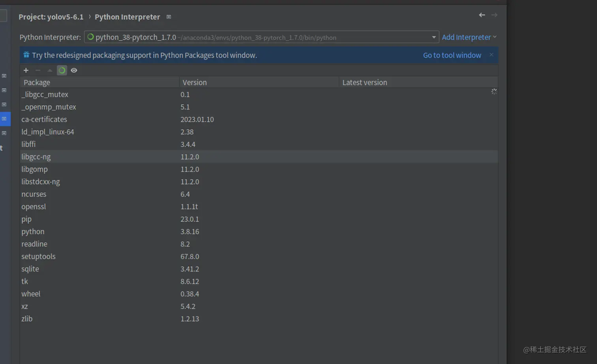Viewport: 597px width, 364px height.
Task: Click version 6.4 of ncurses
Action: pos(185,194)
